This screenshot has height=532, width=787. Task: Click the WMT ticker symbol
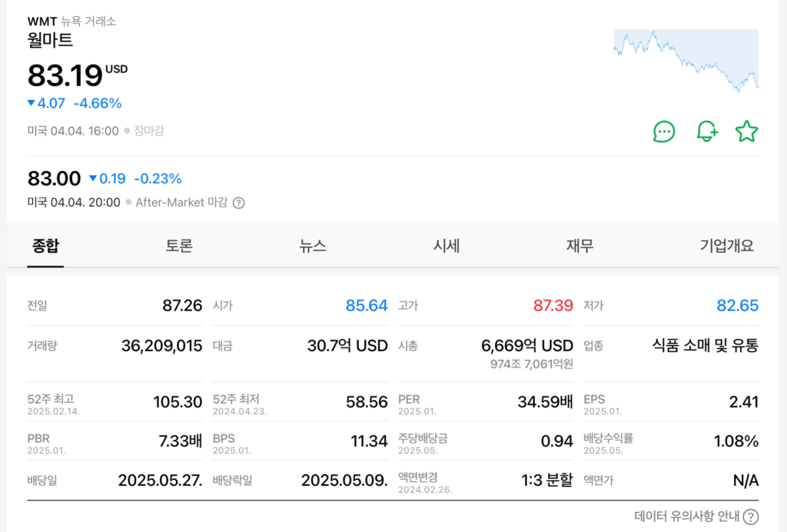42,22
